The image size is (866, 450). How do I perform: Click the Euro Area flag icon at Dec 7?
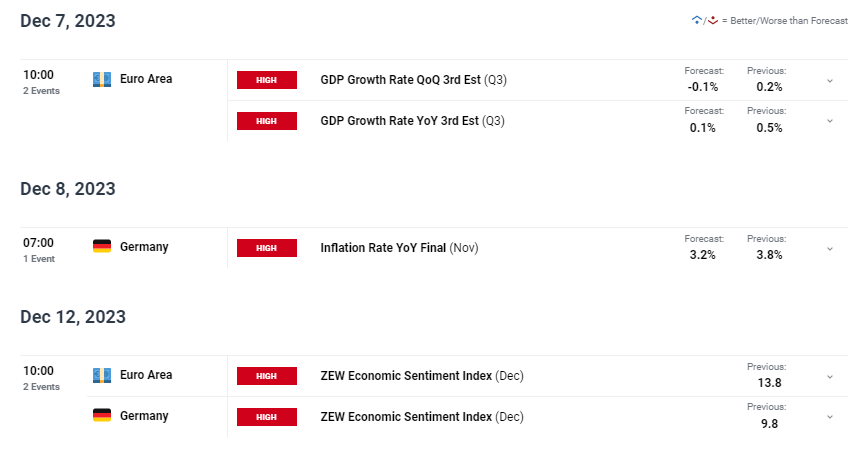tap(102, 80)
